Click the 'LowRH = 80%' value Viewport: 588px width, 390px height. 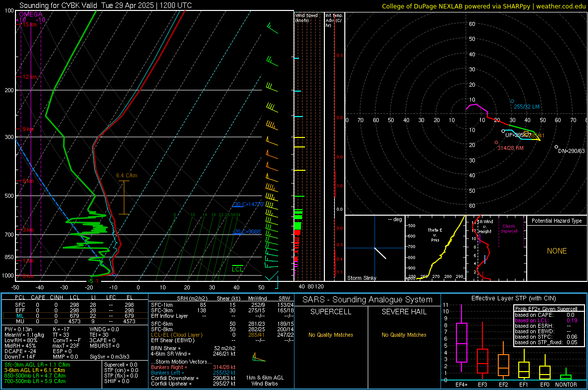pos(21,341)
